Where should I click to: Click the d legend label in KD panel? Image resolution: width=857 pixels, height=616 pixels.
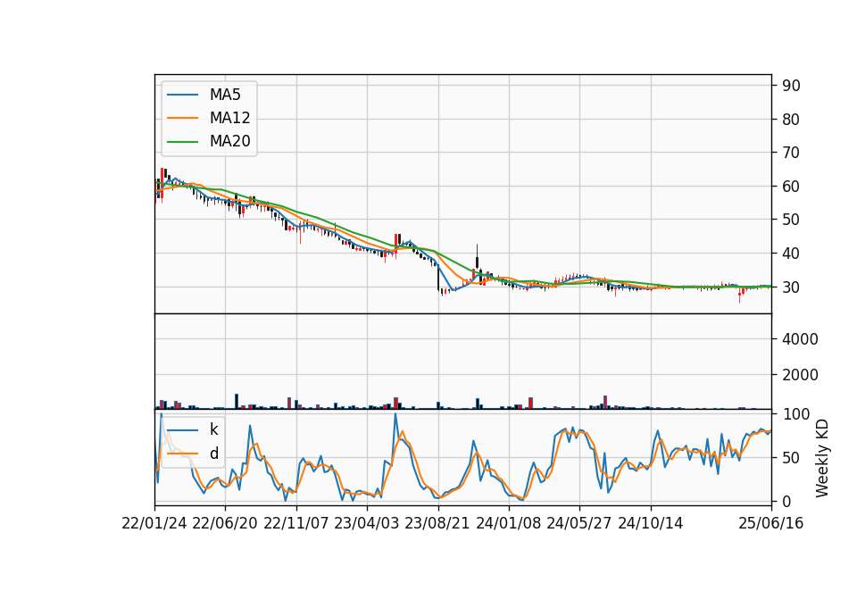(x=213, y=454)
